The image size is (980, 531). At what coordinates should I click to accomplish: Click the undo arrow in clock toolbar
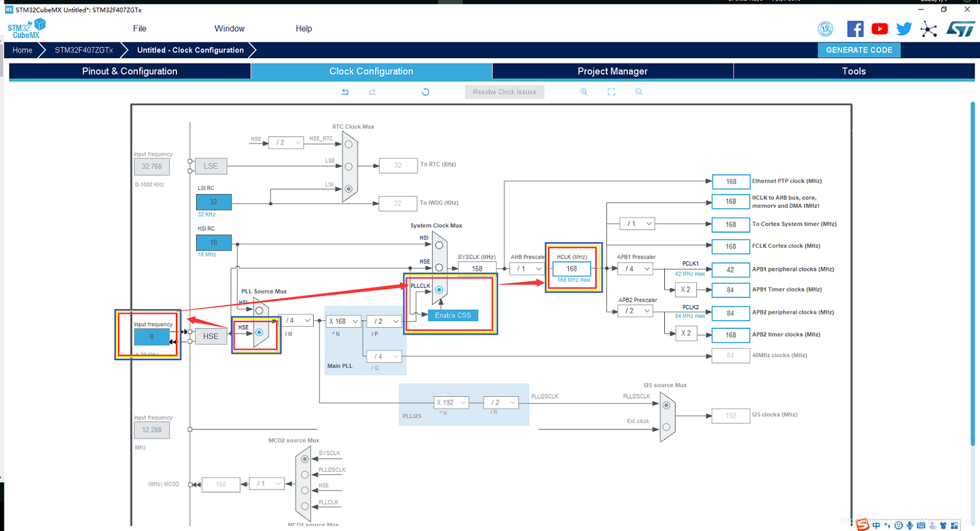click(x=345, y=92)
